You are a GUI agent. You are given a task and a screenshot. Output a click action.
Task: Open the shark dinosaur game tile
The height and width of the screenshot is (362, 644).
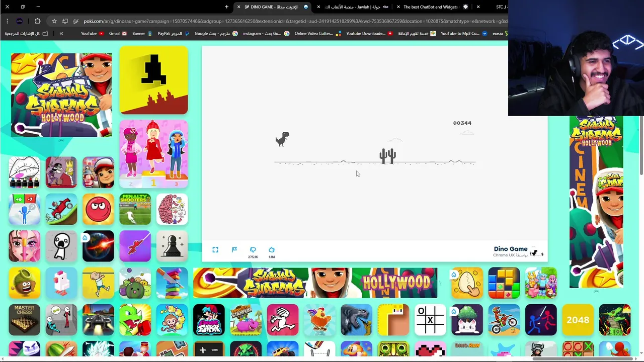click(356, 320)
